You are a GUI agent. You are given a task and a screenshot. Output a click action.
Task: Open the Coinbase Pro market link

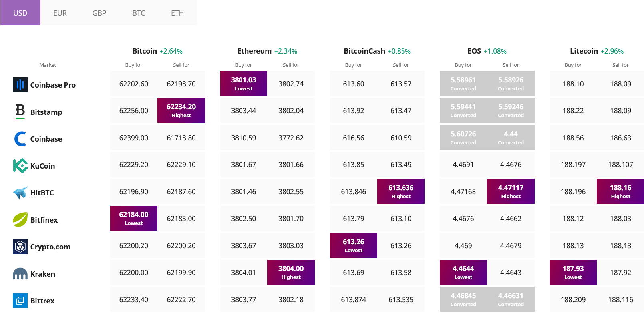(53, 85)
